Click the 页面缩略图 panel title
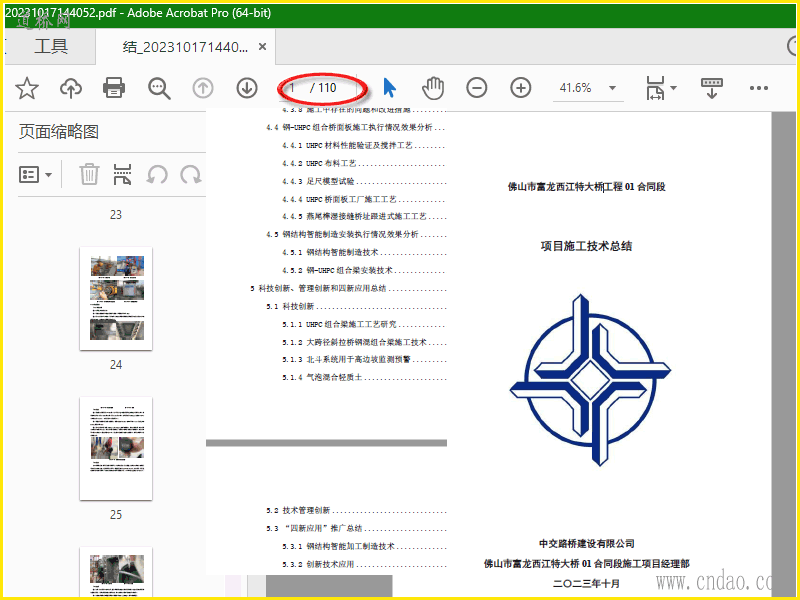Screen dimensions: 800x600 [x=59, y=132]
